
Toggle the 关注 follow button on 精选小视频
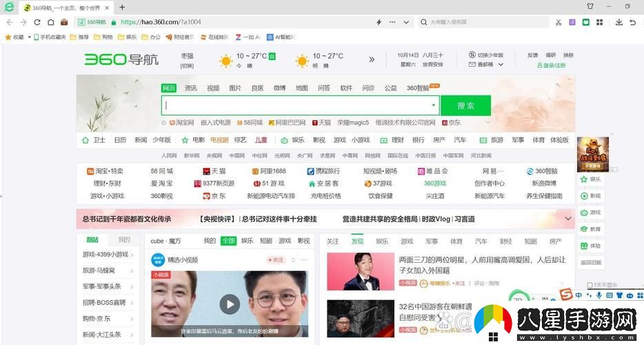coord(276,260)
